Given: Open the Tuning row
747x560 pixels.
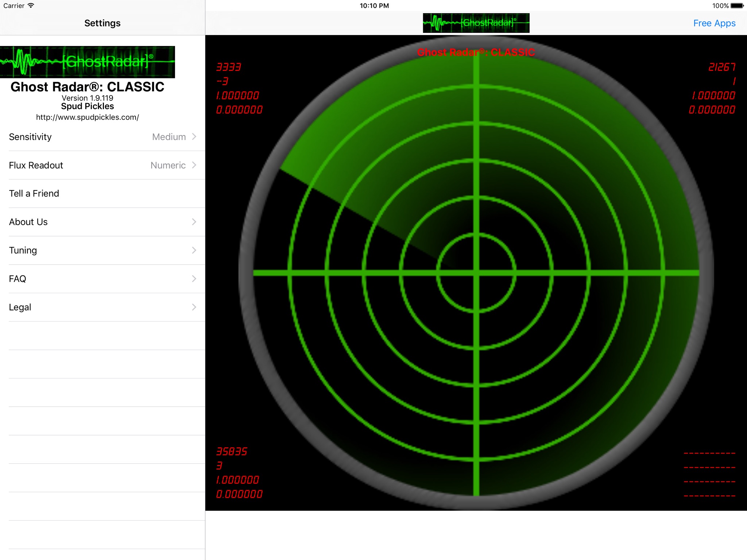Looking at the screenshot, I should point(102,251).
